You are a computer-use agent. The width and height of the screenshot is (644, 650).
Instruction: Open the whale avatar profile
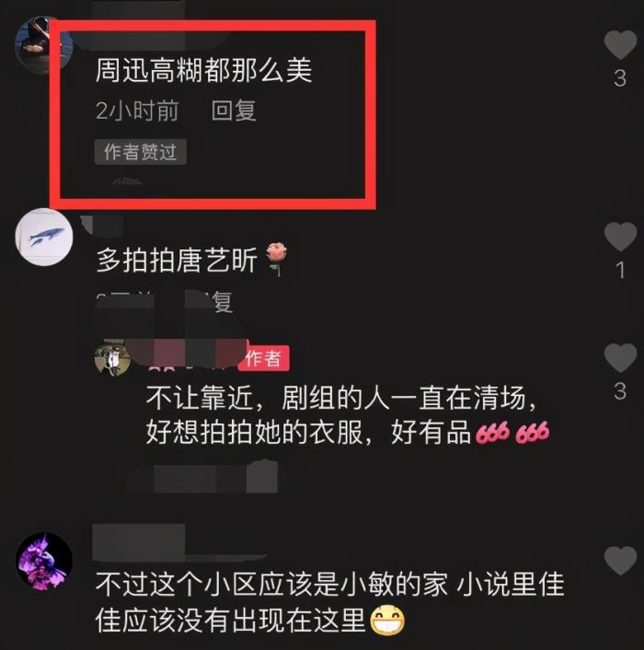click(x=44, y=238)
